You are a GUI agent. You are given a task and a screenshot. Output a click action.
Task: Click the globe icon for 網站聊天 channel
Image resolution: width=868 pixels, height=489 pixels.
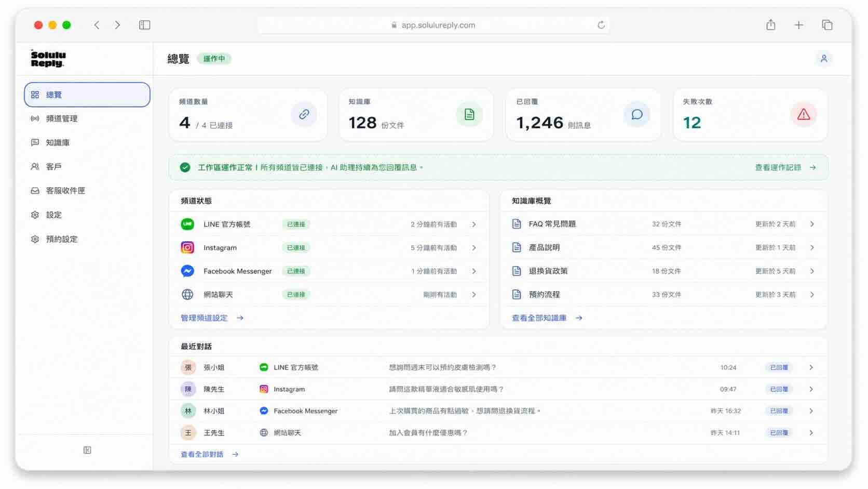point(187,294)
